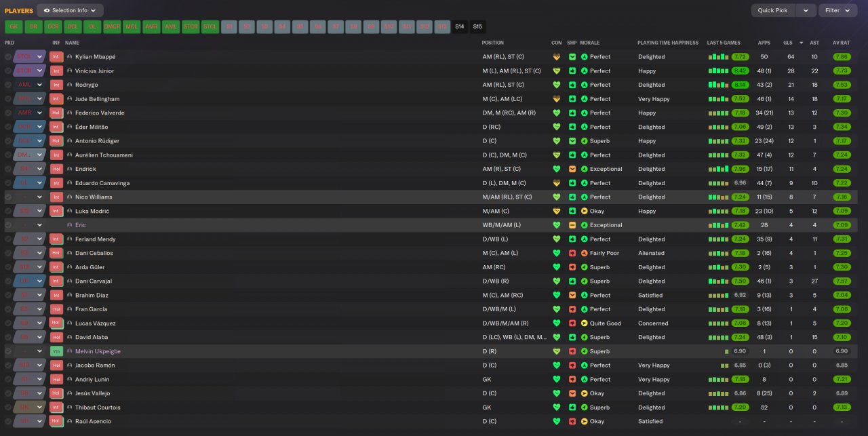Viewport: 868px width, 436px height.
Task: Click Ferland Mendy's match sharpness icon
Action: 572,239
